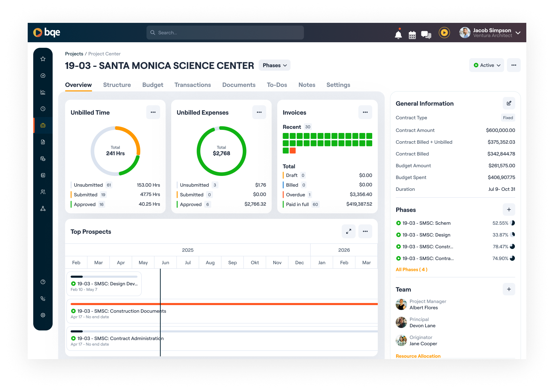Open the messages chat icon

[x=426, y=34]
